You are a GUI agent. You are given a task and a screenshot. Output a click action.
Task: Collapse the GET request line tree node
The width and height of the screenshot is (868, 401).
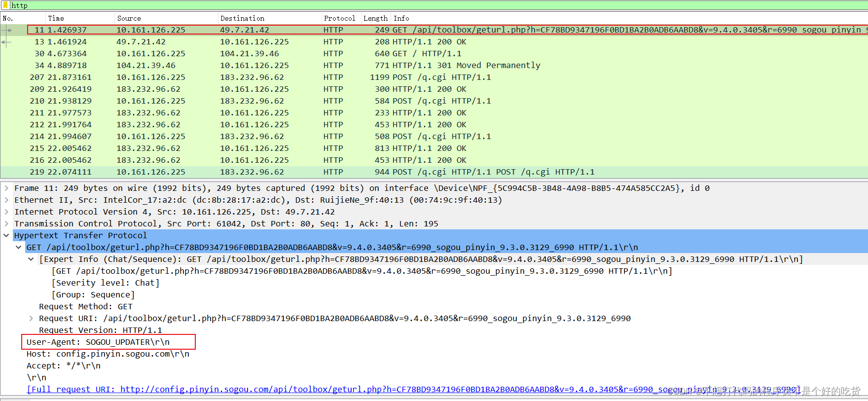tap(19, 247)
